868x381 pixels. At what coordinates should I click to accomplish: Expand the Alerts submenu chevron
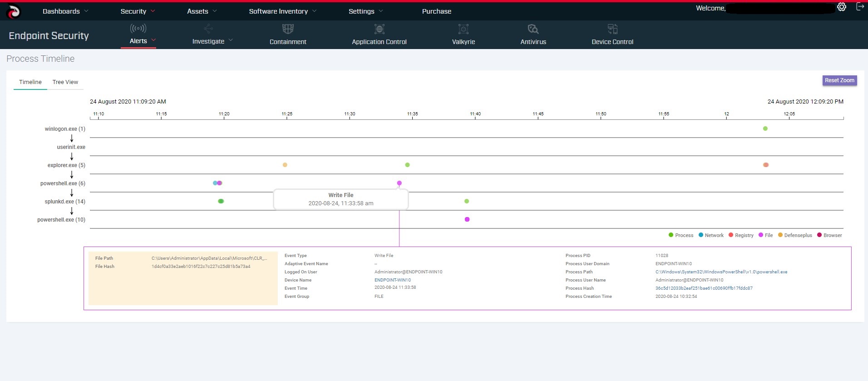153,40
